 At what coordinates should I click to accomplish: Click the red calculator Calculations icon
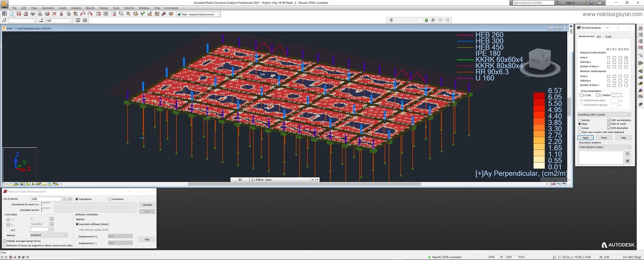click(x=98, y=14)
